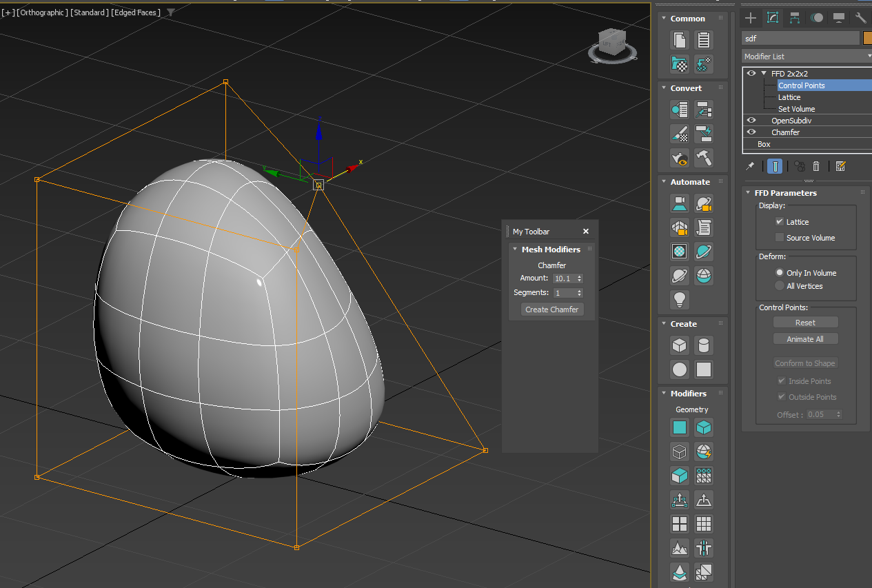The image size is (872, 588).
Task: Switch to the Hierarchy panel tab
Action: point(795,18)
